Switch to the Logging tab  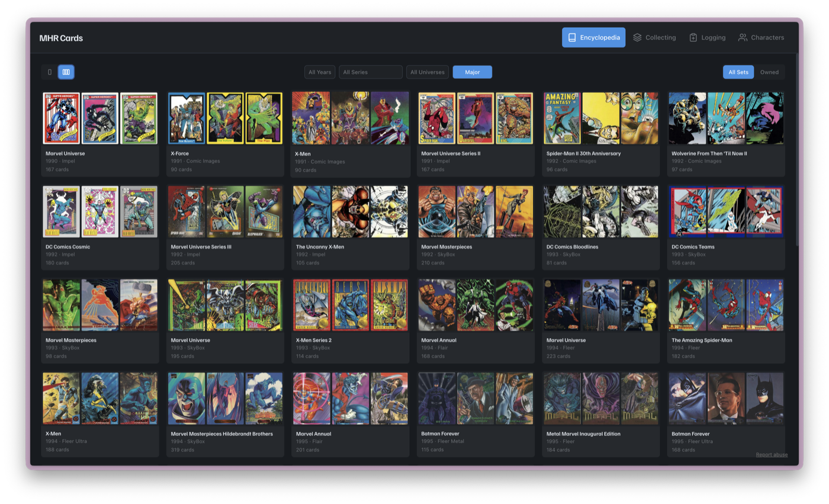click(x=707, y=37)
